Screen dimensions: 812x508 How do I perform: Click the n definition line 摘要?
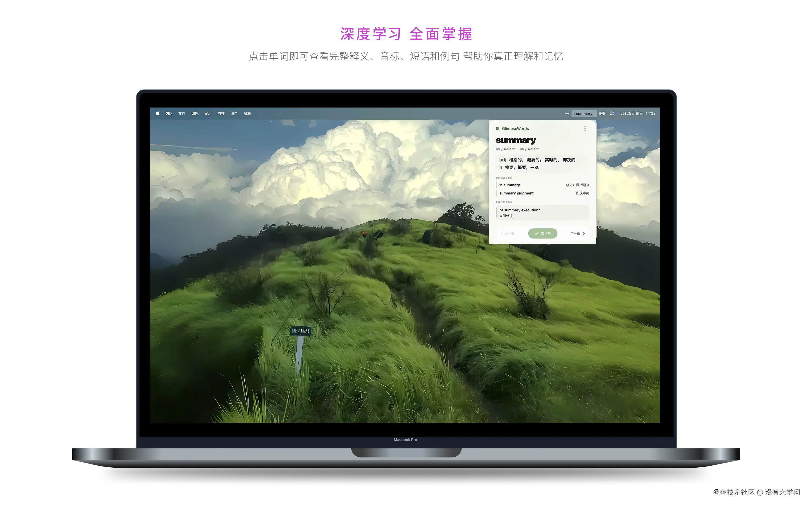519,167
